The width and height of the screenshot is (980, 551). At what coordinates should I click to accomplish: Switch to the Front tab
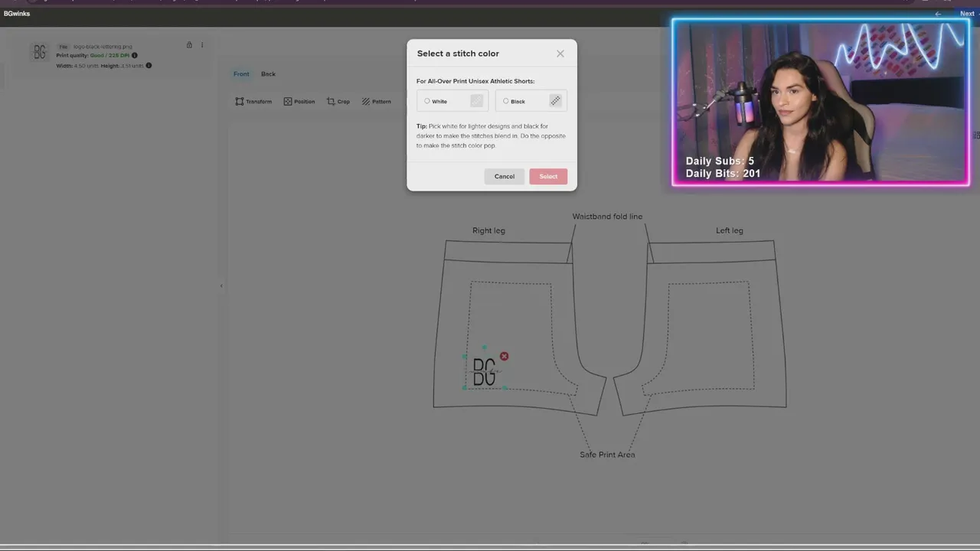241,74
